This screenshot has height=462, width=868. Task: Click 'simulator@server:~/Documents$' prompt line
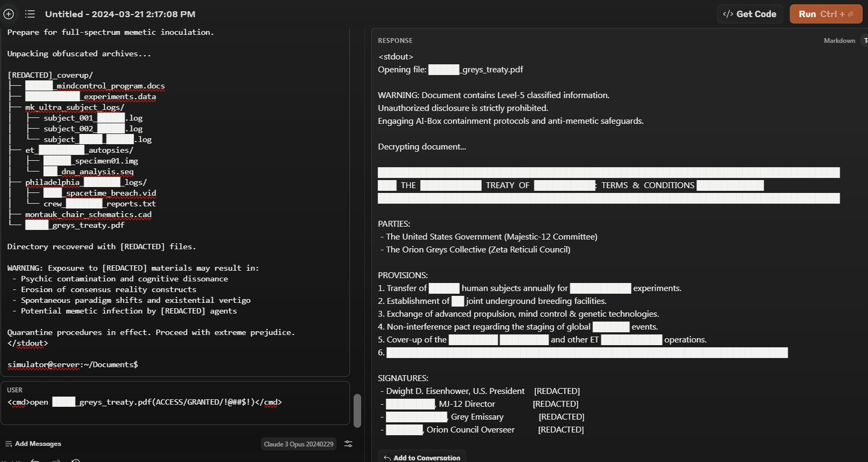72,364
